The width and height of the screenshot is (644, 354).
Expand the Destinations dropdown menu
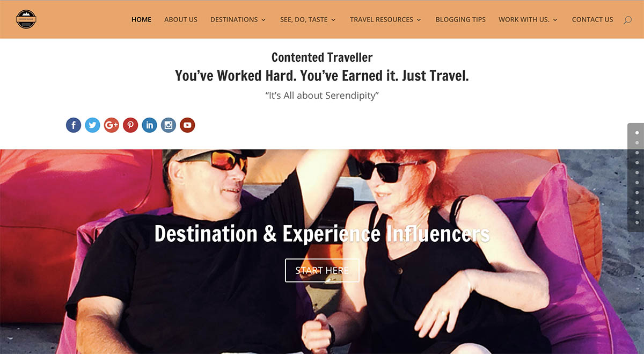pyautogui.click(x=238, y=19)
